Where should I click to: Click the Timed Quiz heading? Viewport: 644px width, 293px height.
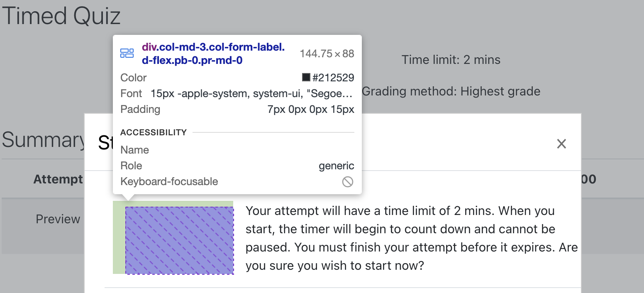click(x=61, y=16)
